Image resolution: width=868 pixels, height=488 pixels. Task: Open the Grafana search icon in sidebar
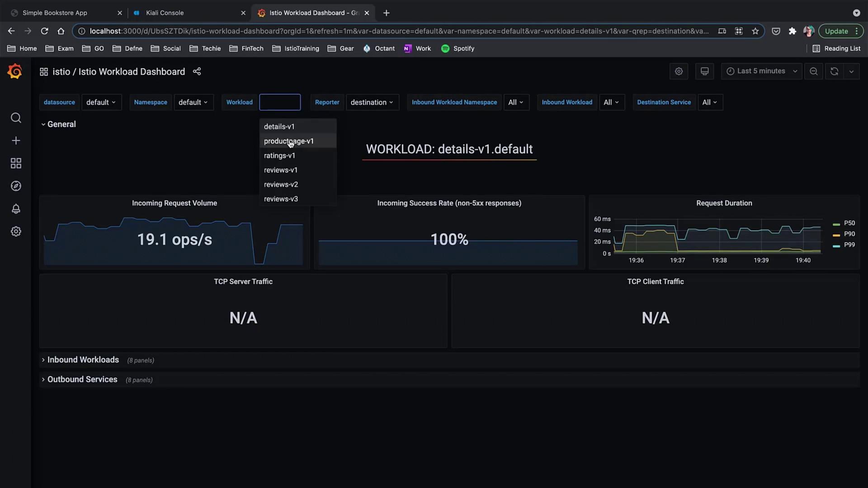16,118
